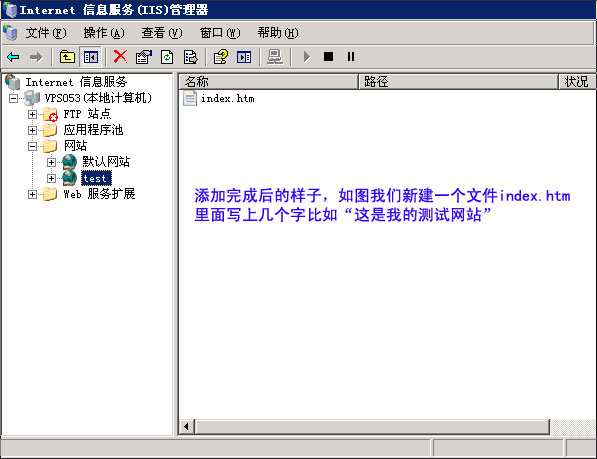The width and height of the screenshot is (597, 459).
Task: Click the red X Delete icon
Action: pyautogui.click(x=120, y=57)
